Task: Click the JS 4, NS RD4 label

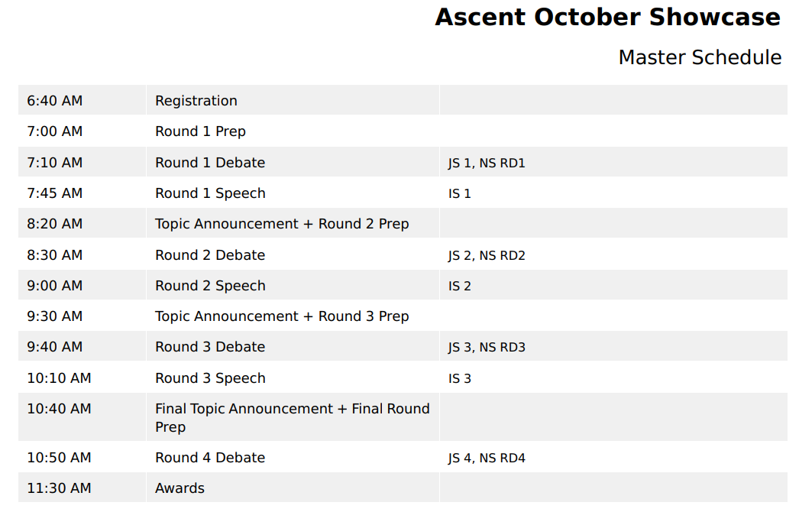Action: (x=487, y=458)
